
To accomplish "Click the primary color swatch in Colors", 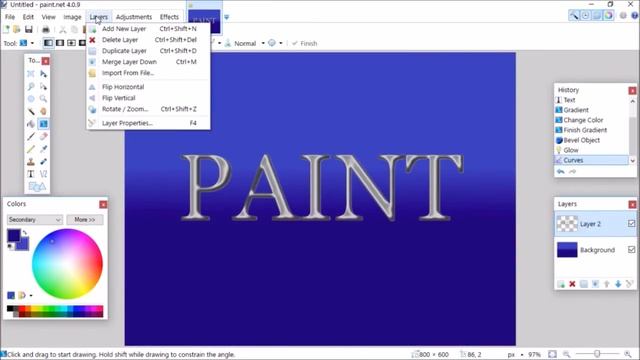I will pyautogui.click(x=13, y=236).
